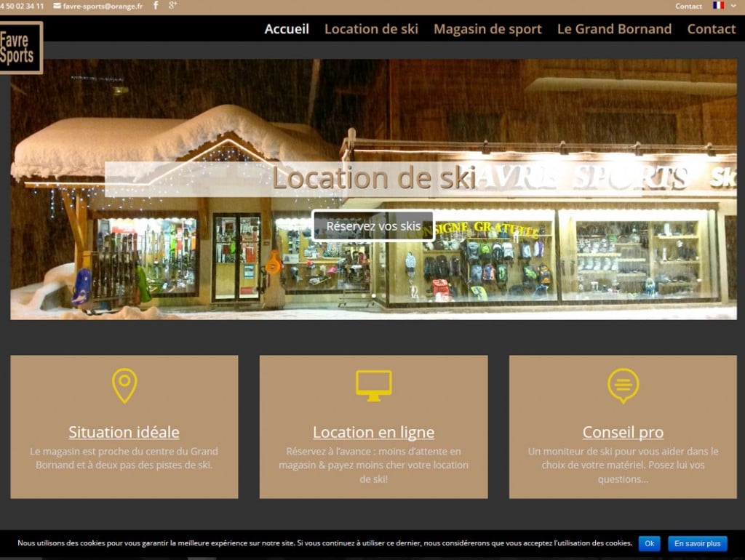
Task: Expand the language selector arrow
Action: coord(733,6)
